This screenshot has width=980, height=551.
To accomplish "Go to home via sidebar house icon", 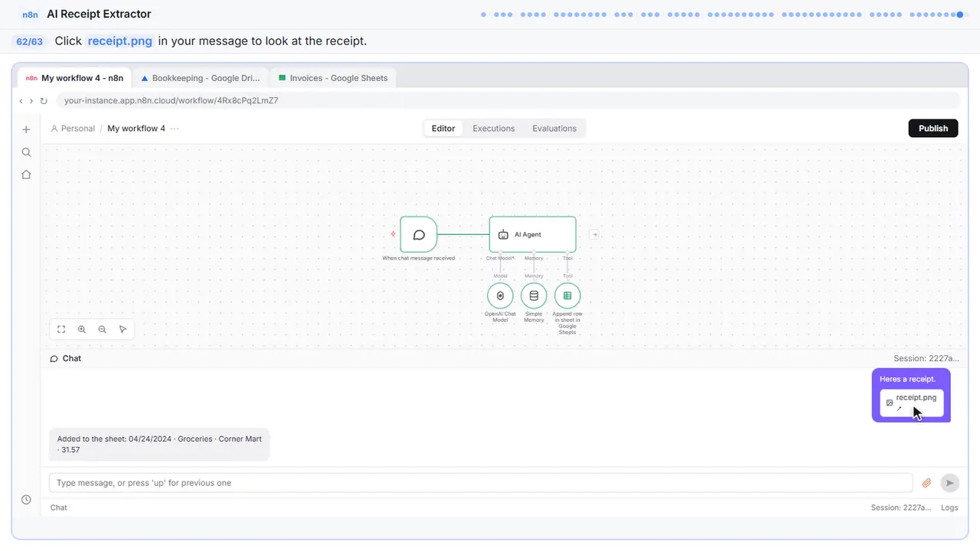I will [x=26, y=174].
